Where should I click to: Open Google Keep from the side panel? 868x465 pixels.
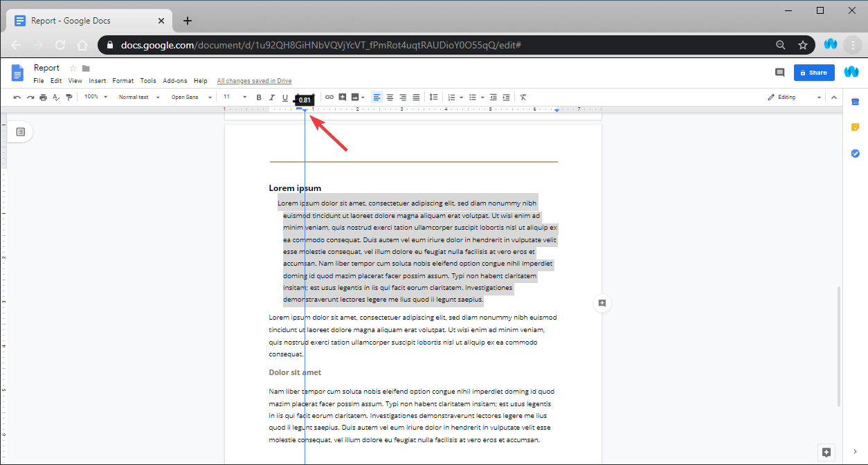[856, 127]
